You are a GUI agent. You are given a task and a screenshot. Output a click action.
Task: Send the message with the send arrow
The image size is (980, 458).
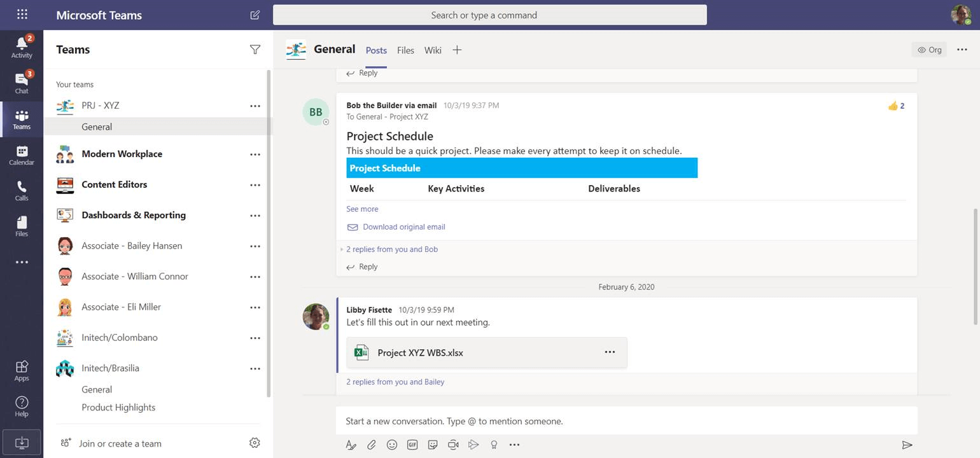906,445
